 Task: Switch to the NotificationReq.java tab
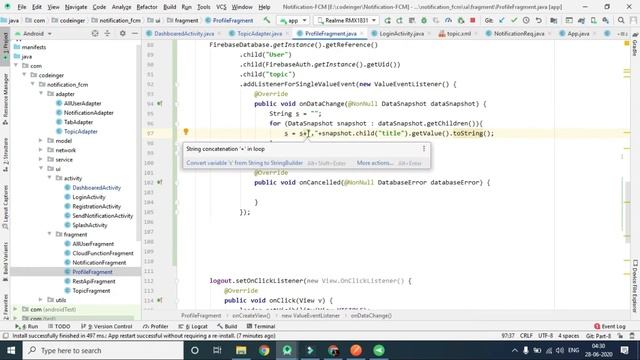(519, 33)
